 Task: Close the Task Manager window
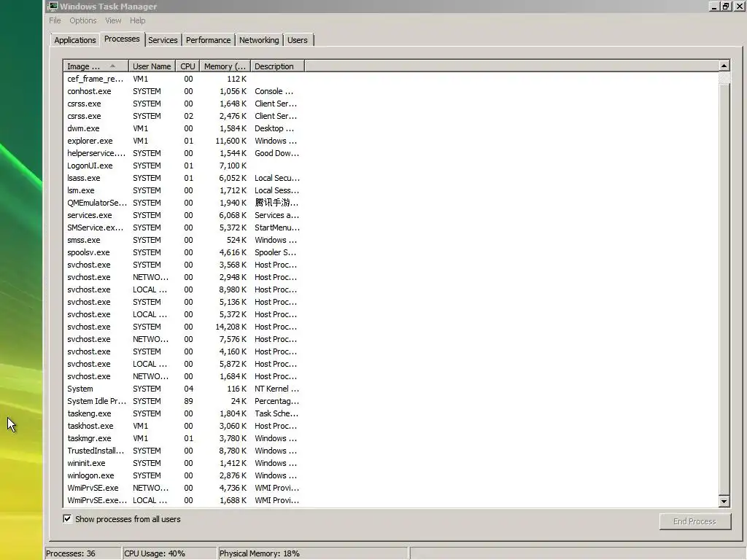739,6
